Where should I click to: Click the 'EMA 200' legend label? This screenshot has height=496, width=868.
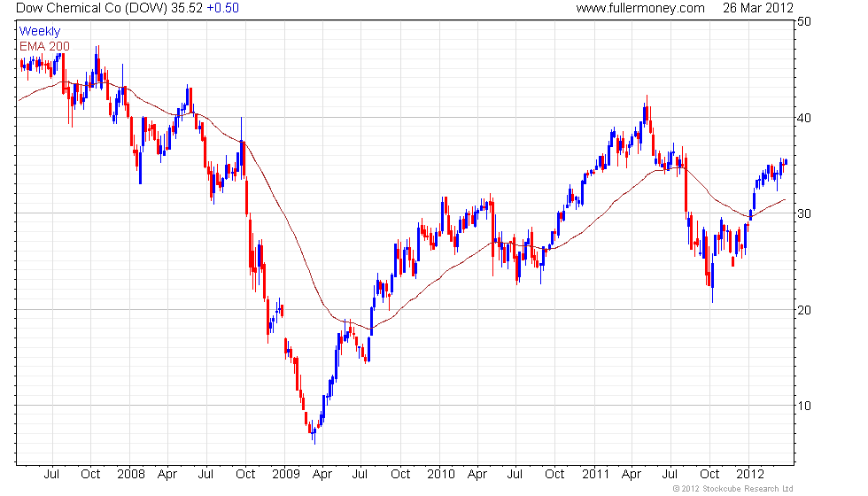(44, 46)
